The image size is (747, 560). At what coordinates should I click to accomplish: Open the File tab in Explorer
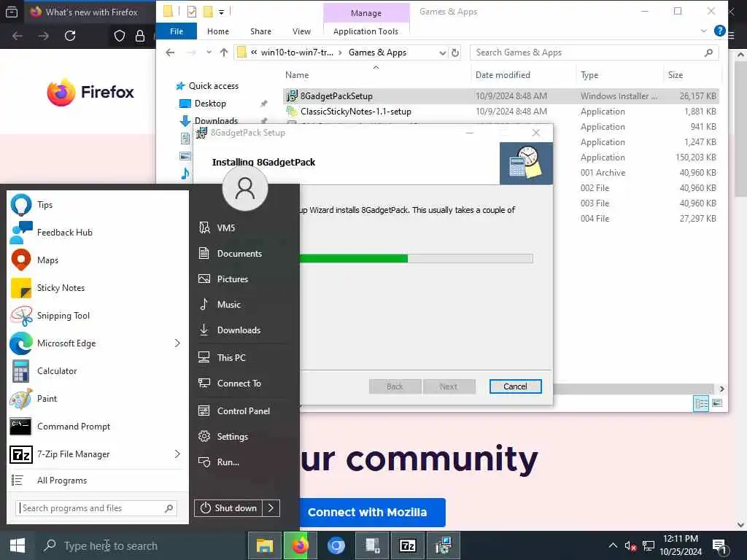coord(177,31)
